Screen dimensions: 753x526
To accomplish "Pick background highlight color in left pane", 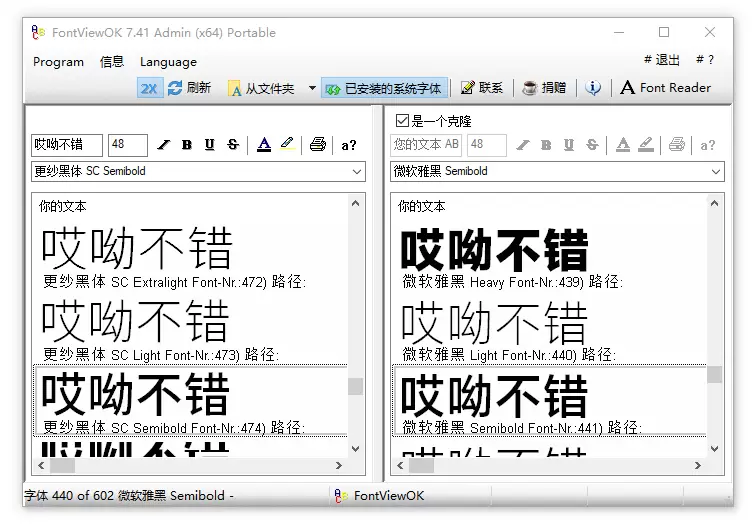I will pyautogui.click(x=287, y=144).
